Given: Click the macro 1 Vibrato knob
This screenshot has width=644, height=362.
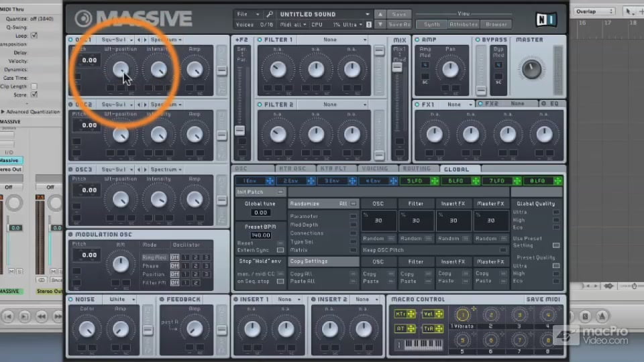Looking at the screenshot, I should click(x=462, y=315).
